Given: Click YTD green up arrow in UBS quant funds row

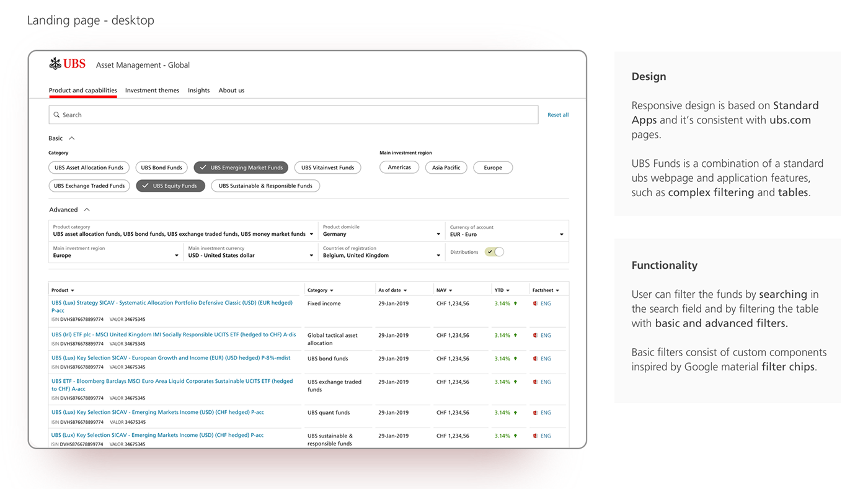Looking at the screenshot, I should (x=515, y=413).
